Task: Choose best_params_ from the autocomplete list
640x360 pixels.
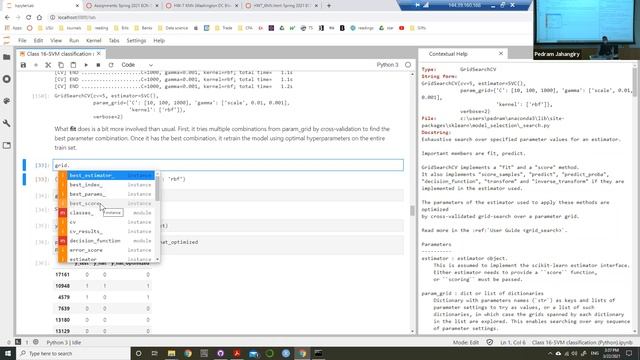Action: 107,194
